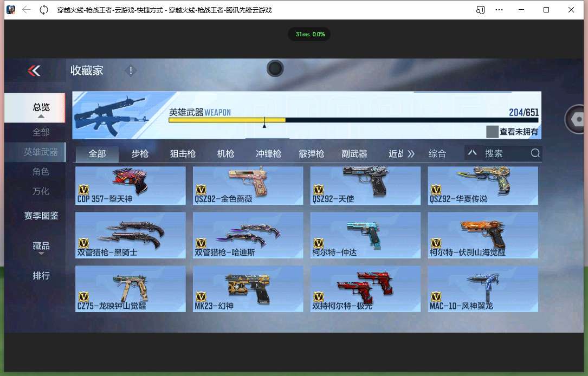Tap the floating hexagon button at right edge
Image resolution: width=588 pixels, height=376 pixels.
pyautogui.click(x=578, y=119)
